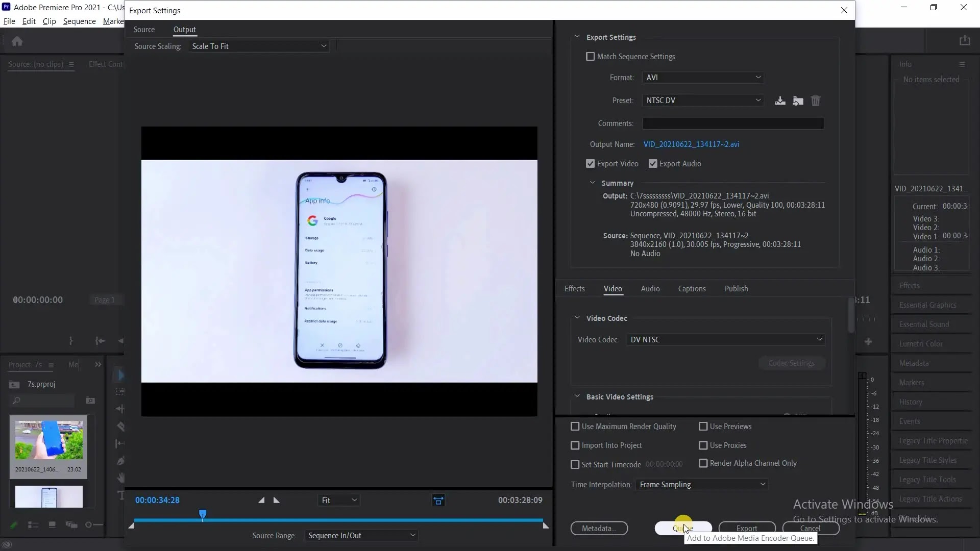
Task: Open the Format dropdown showing AVI
Action: 702,78
